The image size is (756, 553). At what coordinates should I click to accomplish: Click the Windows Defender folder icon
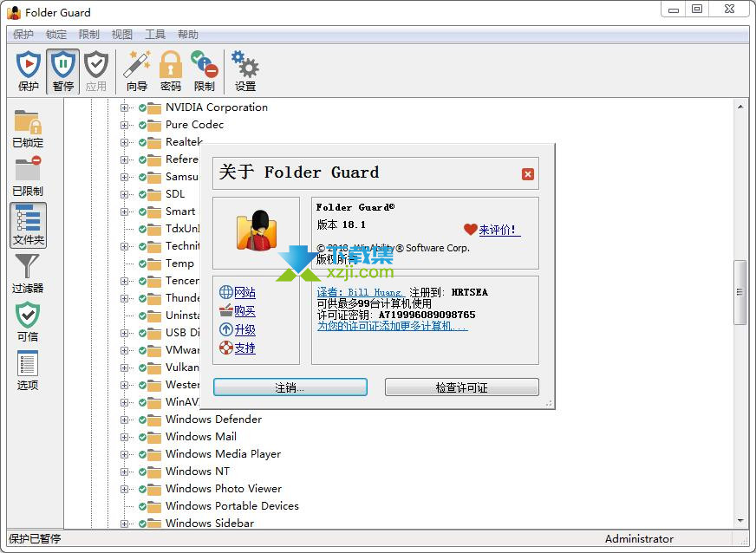(154, 420)
